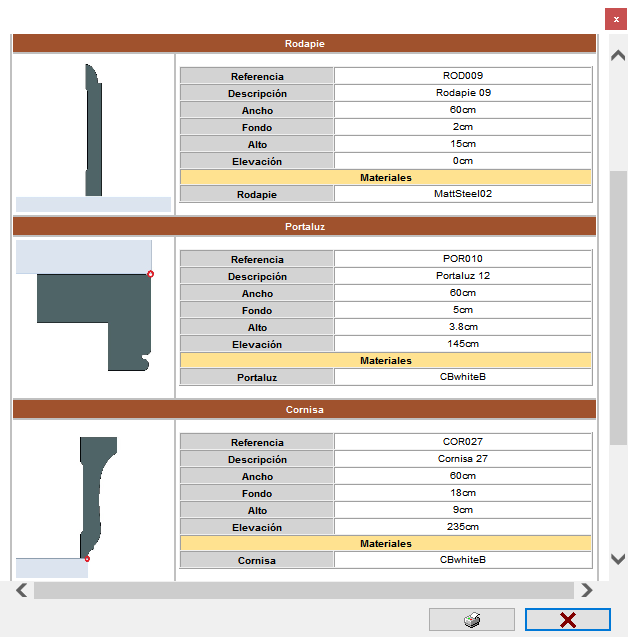
Task: Click the Elevación 0cm value
Action: click(x=463, y=161)
